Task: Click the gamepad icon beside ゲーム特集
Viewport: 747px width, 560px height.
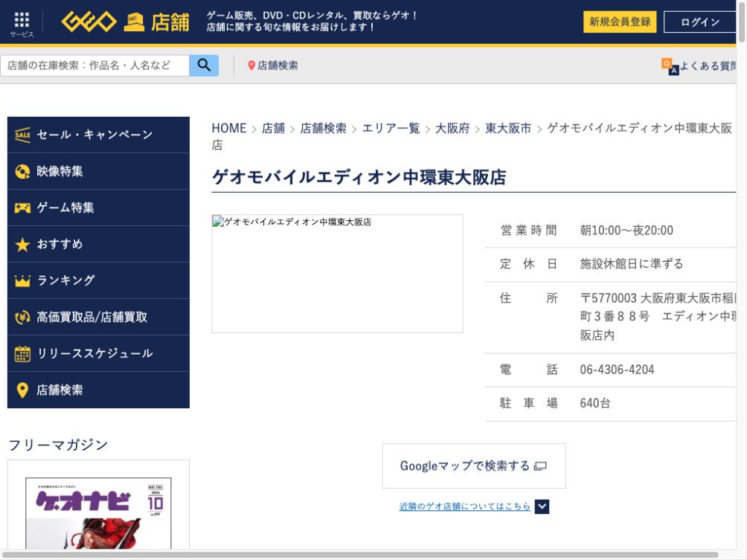Action: [x=22, y=208]
